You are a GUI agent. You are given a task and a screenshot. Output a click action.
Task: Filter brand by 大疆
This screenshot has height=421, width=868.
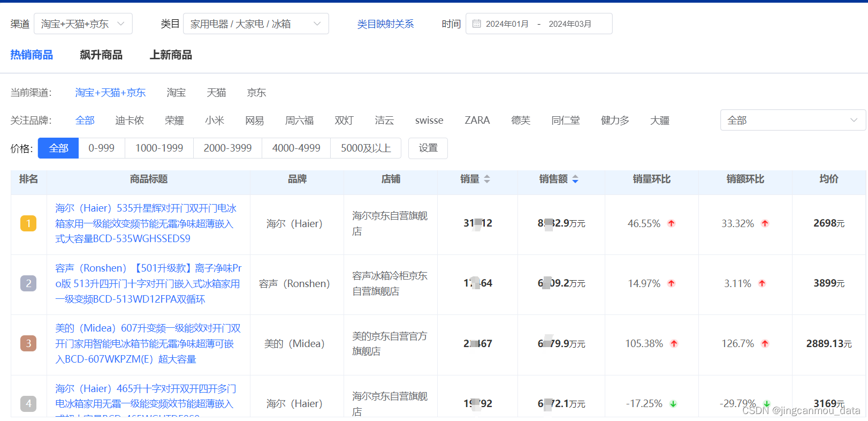pyautogui.click(x=660, y=121)
